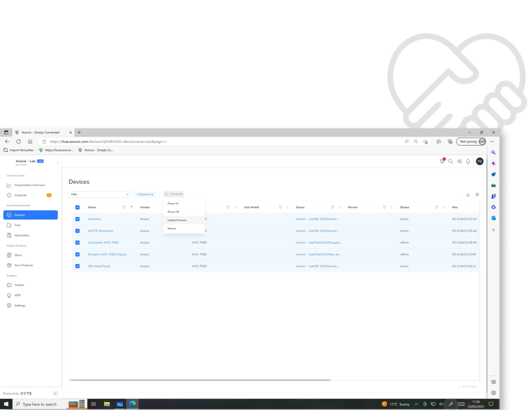Open notifications via the bell icon

click(468, 161)
